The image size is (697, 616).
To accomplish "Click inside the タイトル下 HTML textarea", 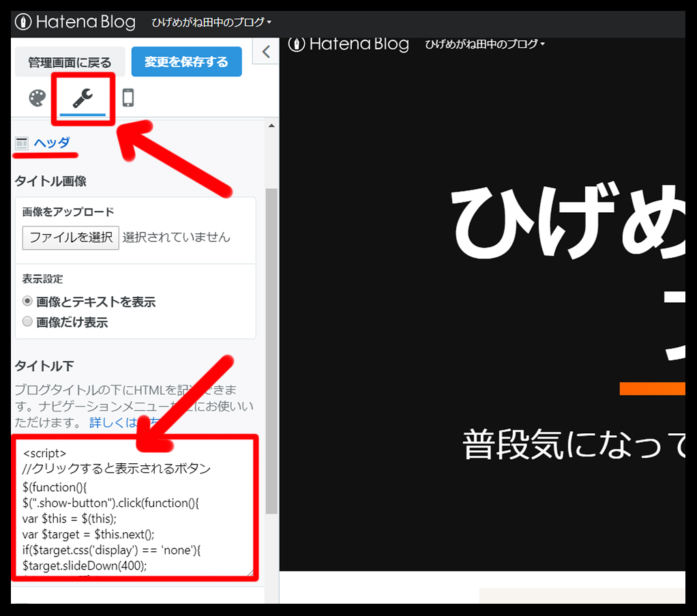I will [x=134, y=508].
